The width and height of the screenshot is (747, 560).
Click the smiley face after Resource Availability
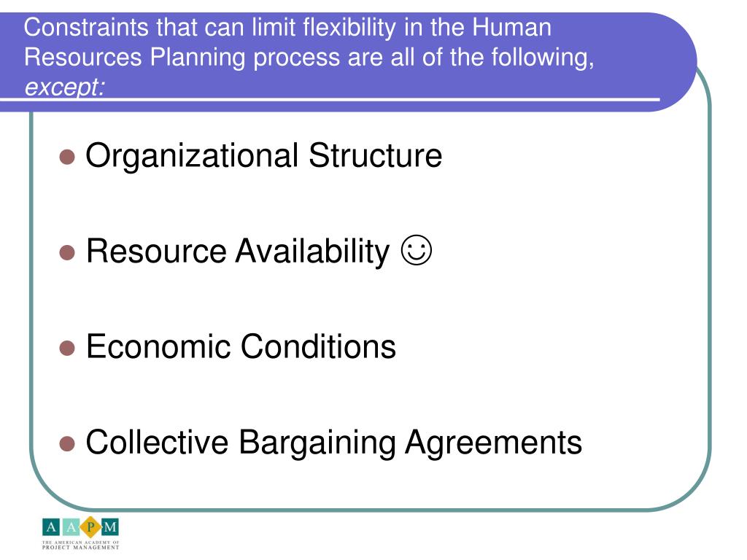(x=417, y=250)
